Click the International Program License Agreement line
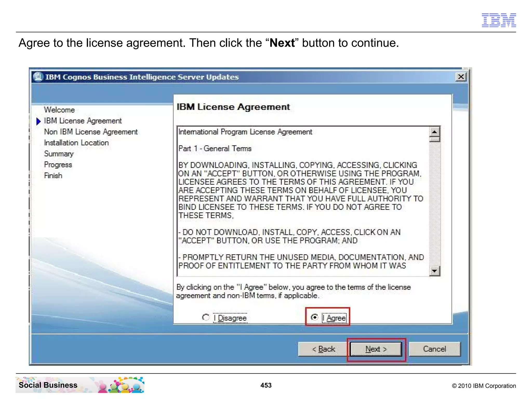This screenshot has height=399, width=532. coord(245,132)
